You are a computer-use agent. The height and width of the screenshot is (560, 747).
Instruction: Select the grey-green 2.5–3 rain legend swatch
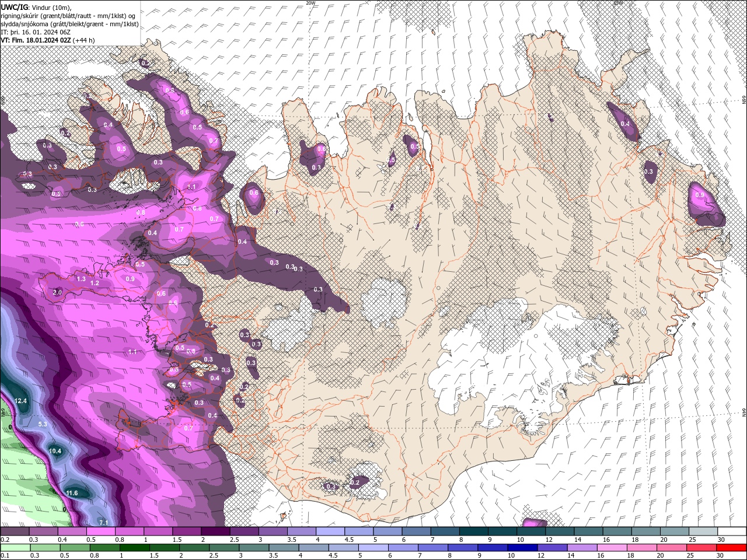pos(224,548)
